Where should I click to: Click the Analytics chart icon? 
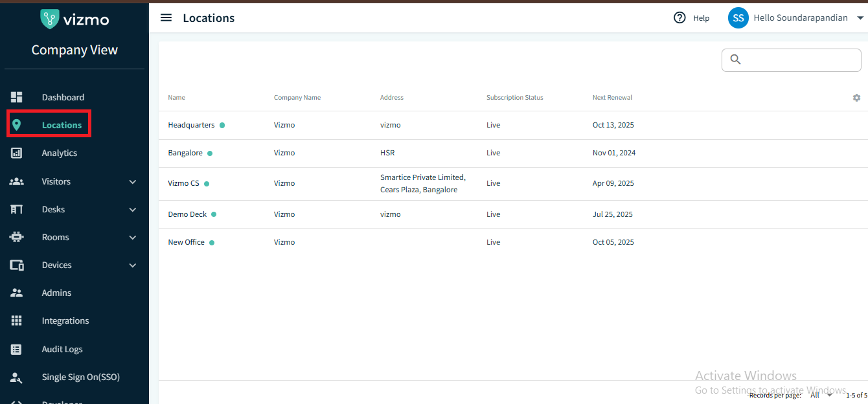pyautogui.click(x=17, y=153)
